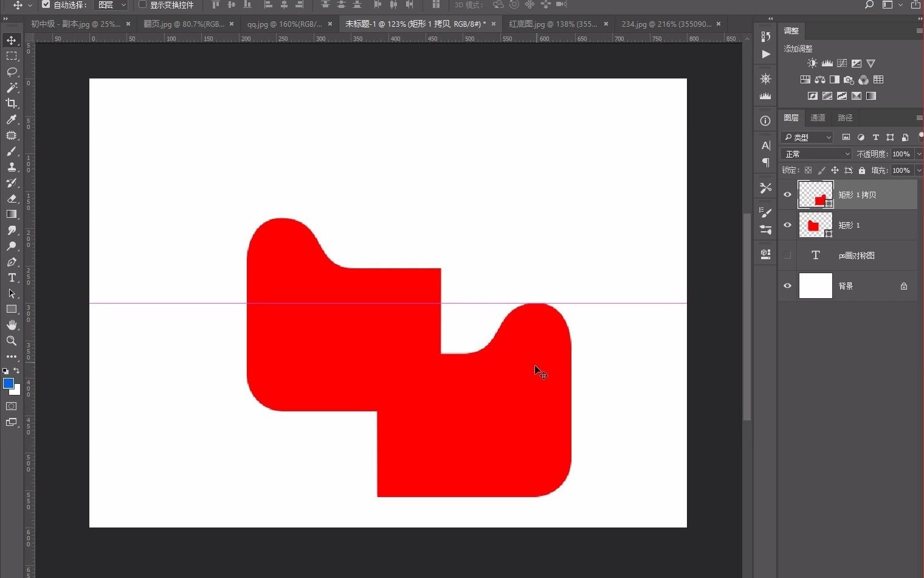The width and height of the screenshot is (924, 578).
Task: Lock all for selected layer
Action: 862,170
